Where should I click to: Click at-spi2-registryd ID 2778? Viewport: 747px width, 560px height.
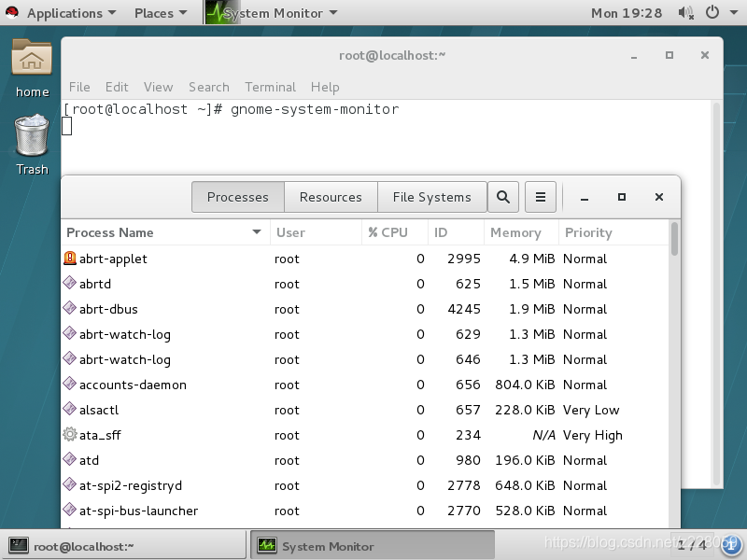464,485
